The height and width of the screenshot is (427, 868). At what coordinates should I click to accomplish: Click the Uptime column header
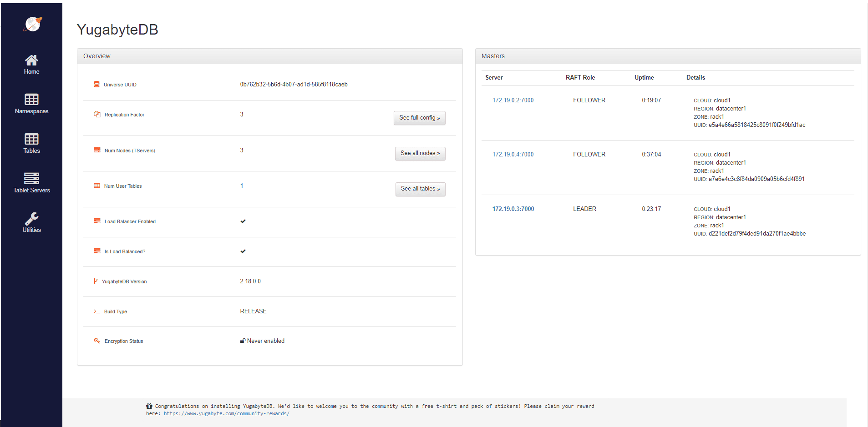point(644,77)
